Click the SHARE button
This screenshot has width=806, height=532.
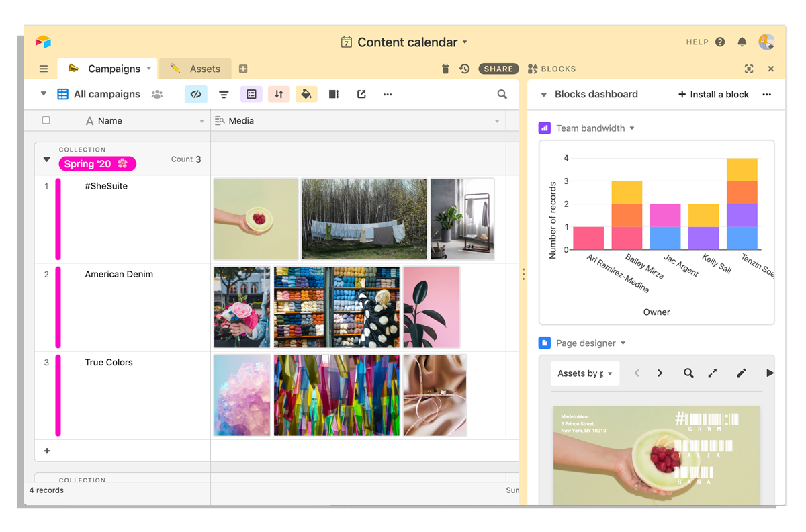pos(499,69)
